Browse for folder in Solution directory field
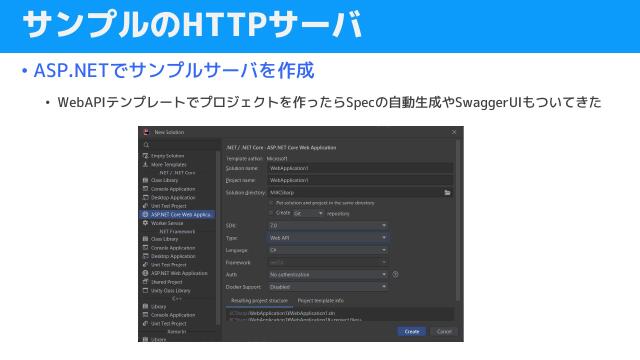This screenshot has height=360, width=640. 447,192
